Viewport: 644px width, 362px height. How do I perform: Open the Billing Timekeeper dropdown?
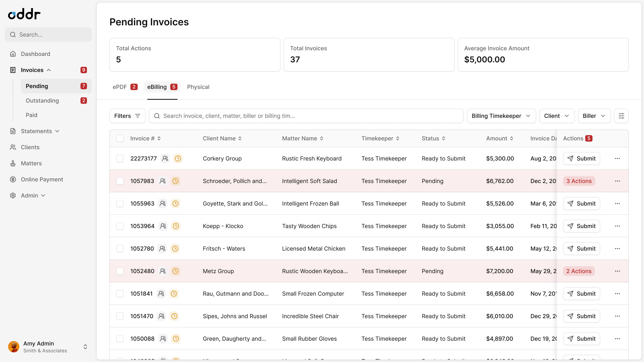[501, 116]
